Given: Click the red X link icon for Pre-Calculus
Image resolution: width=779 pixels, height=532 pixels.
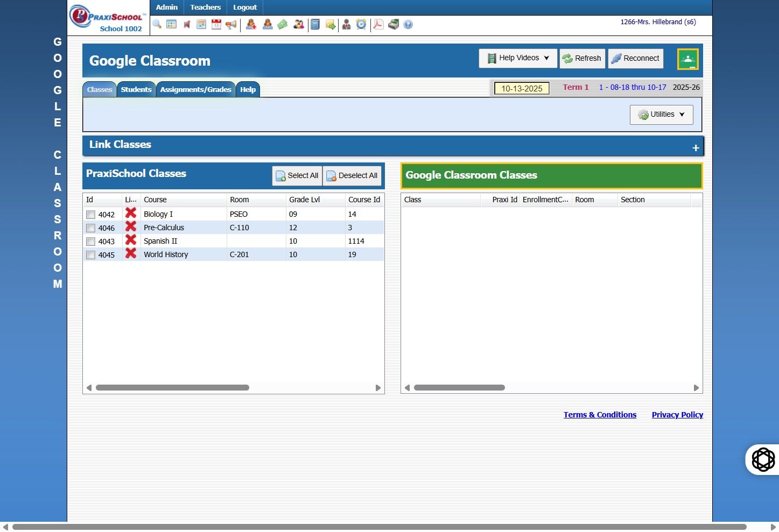Looking at the screenshot, I should 131,226.
